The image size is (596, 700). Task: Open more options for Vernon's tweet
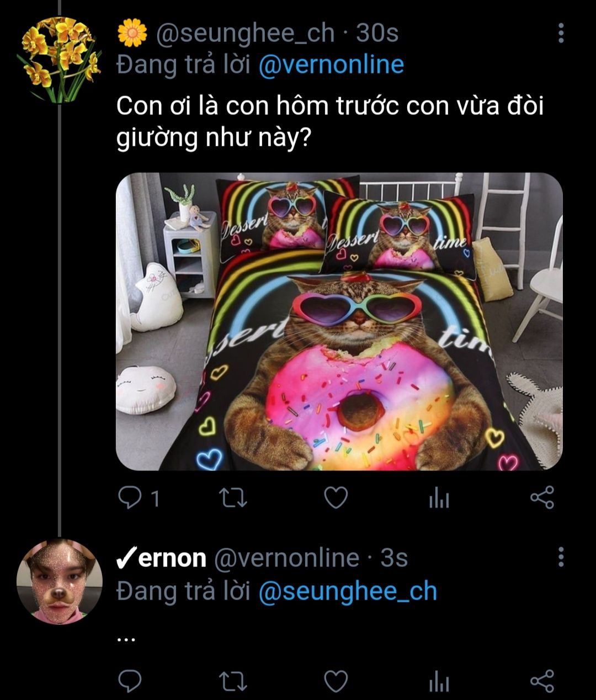tap(561, 558)
